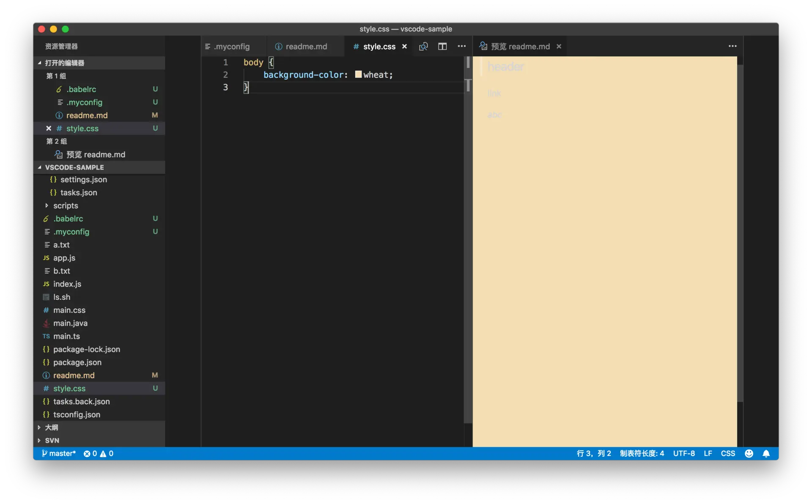
Task: Collapse the VSCODE-SAMPLE section
Action: coord(74,167)
